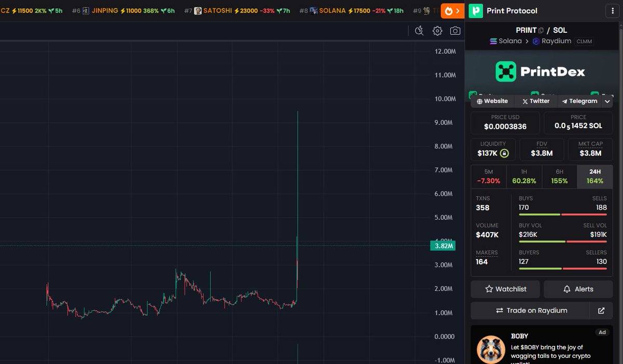Click the liquidity lock icon
The image size is (623, 364).
pos(504,154)
